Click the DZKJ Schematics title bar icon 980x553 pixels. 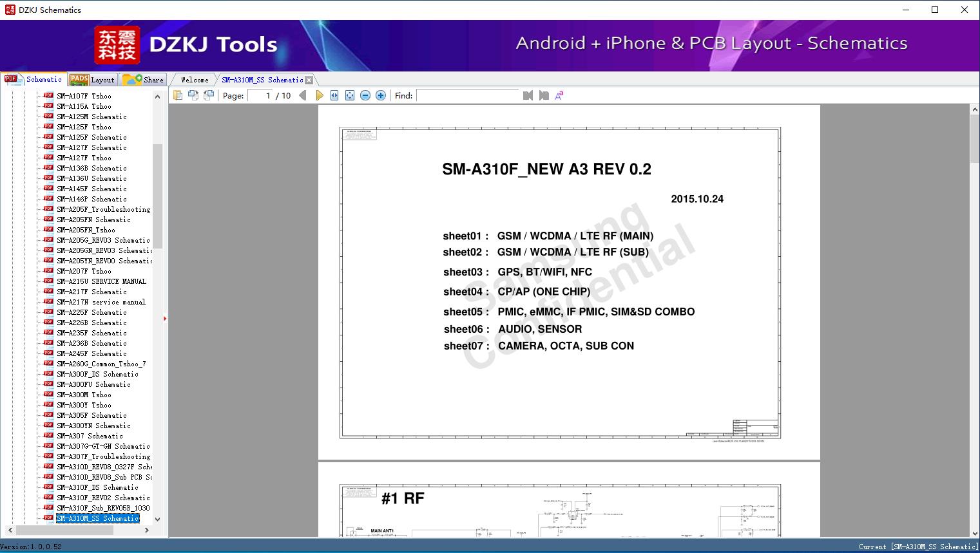point(10,10)
